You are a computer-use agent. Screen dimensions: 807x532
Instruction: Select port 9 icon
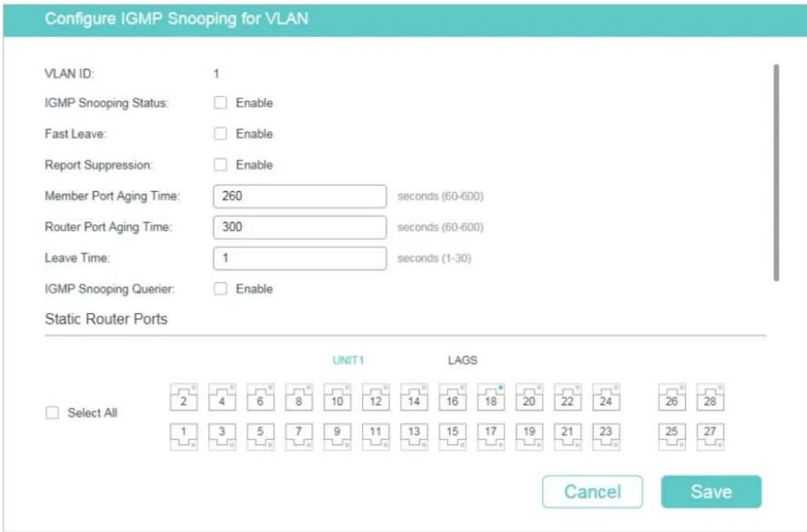[x=337, y=437]
